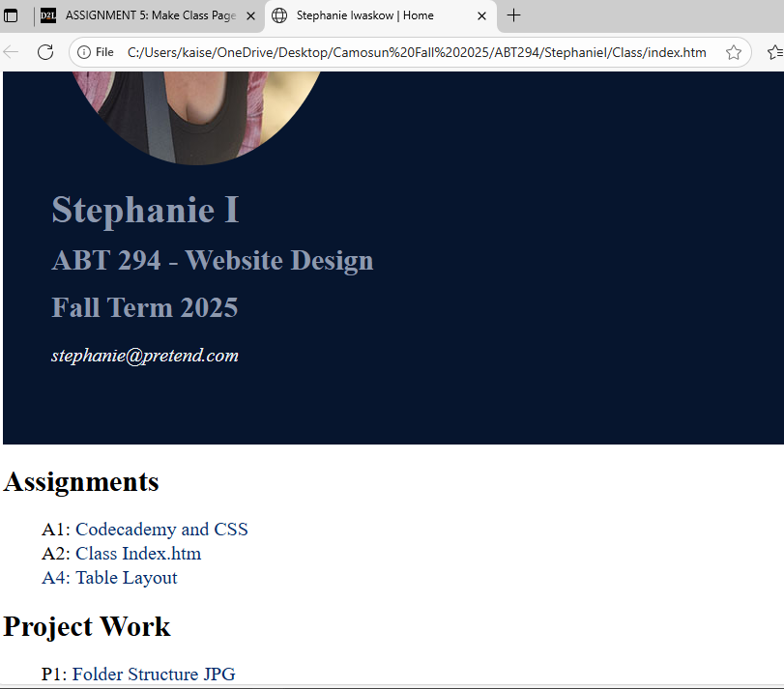Open the Codecademy and CSS link
Viewport: 784px width, 689px height.
[x=161, y=530]
